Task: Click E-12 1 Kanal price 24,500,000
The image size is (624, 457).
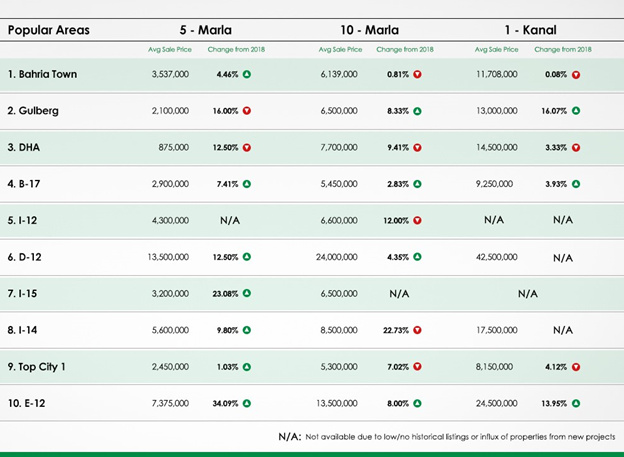Action: (x=497, y=403)
